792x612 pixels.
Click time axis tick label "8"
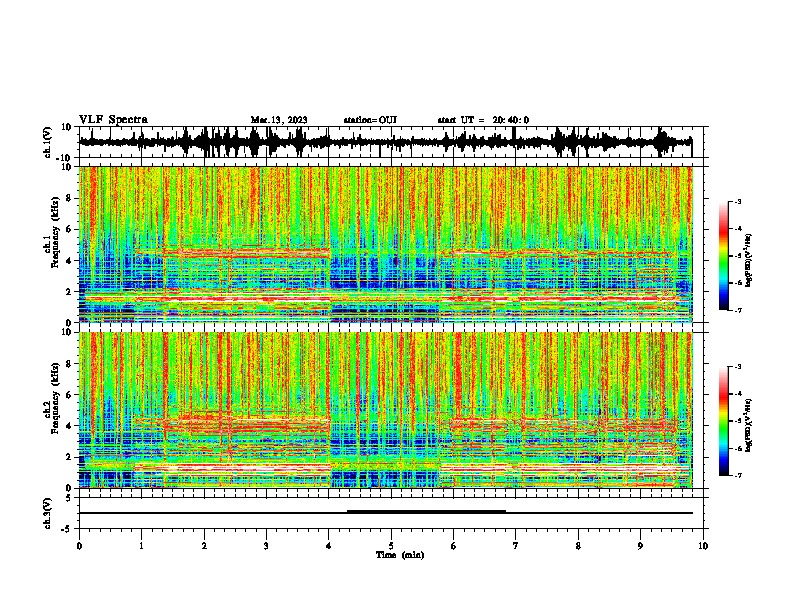click(578, 546)
